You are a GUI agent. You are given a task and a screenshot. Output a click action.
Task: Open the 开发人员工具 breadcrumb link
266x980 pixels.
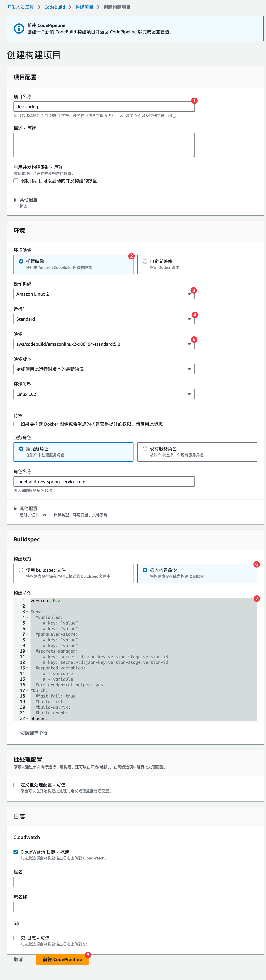(21, 7)
